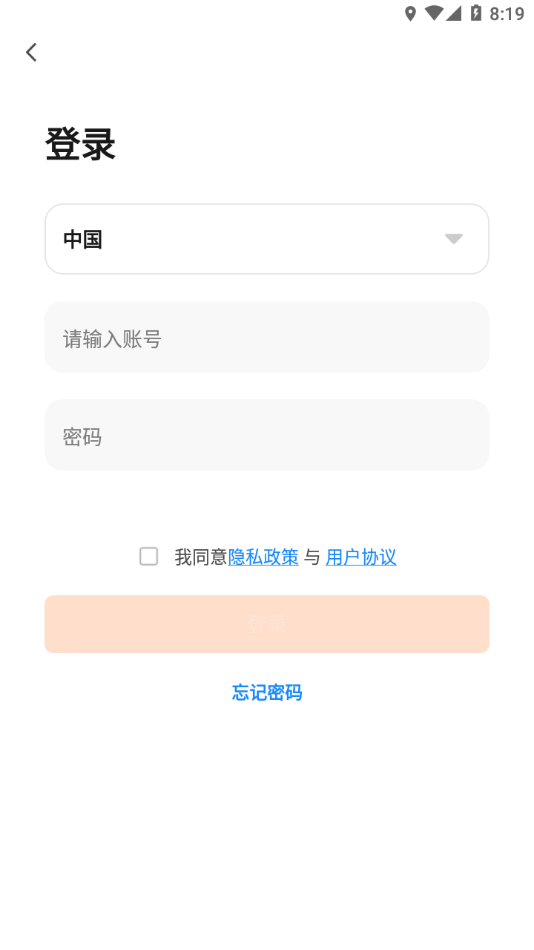Focus the 密码 password field

point(267,435)
